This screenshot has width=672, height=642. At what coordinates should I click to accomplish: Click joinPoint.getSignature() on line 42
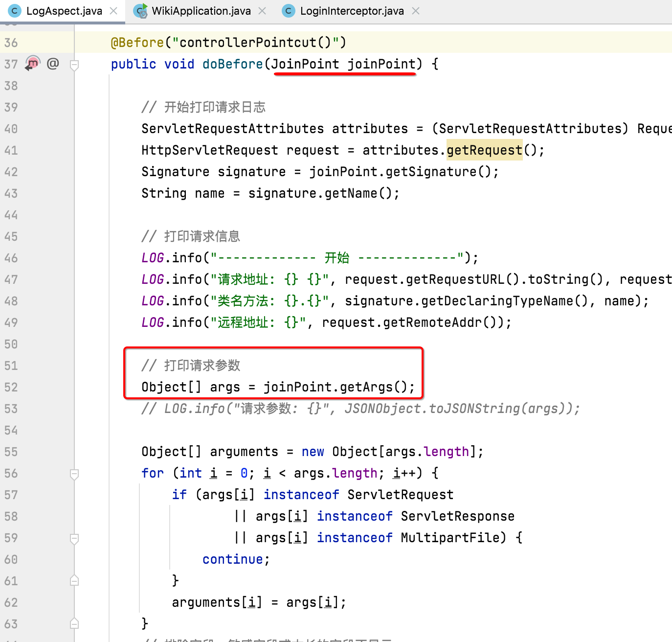[400, 172]
